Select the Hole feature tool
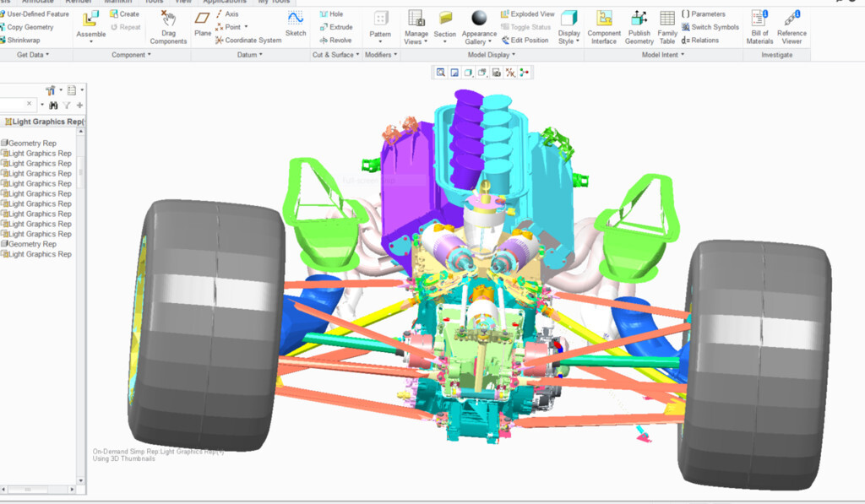 (331, 14)
